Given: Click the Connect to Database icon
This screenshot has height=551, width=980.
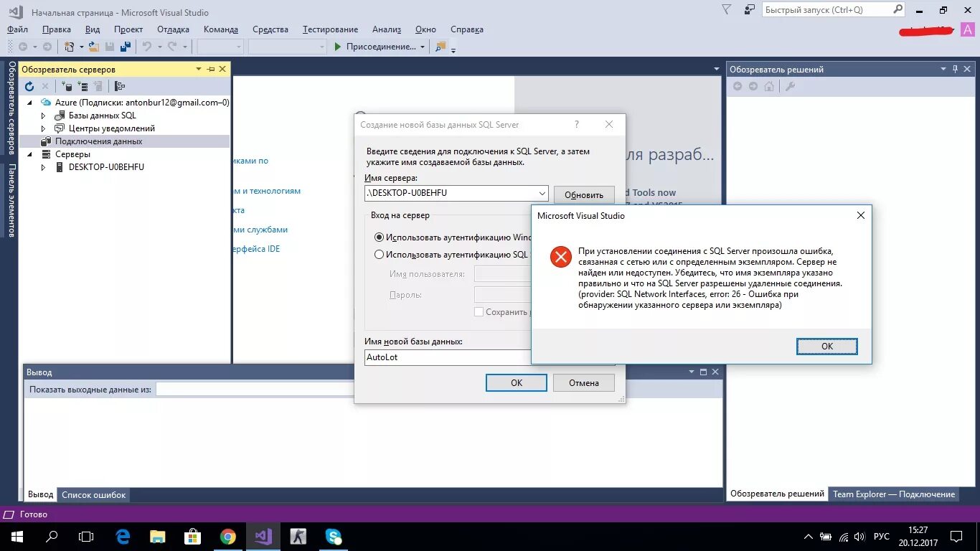Looking at the screenshot, I should [x=66, y=86].
